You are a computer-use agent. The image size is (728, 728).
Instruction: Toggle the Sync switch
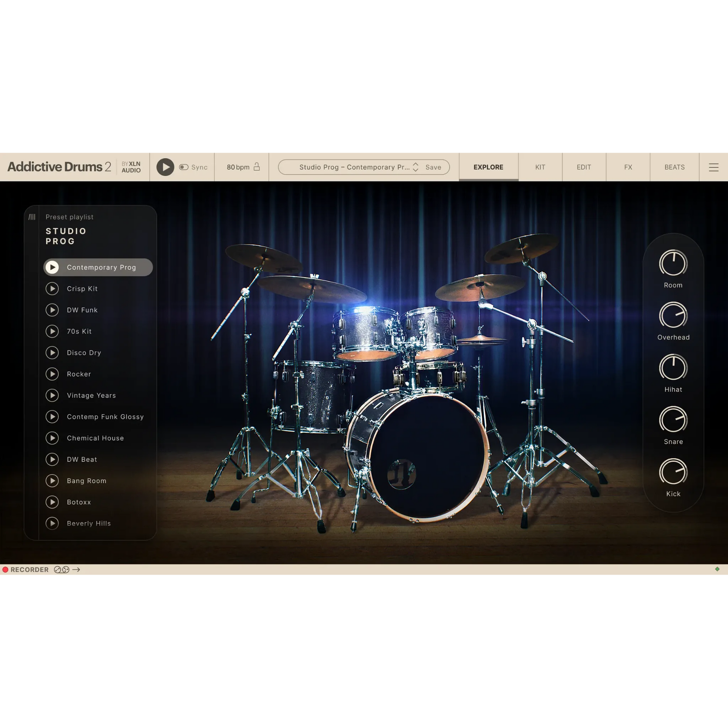coord(184,167)
